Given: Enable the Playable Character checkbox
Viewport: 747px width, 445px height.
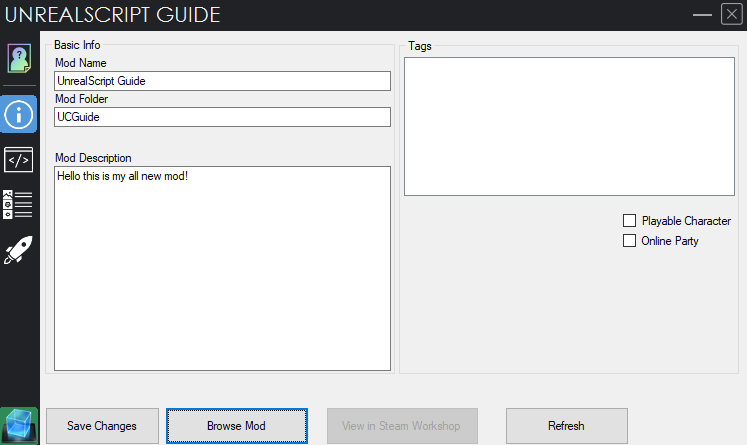Looking at the screenshot, I should [629, 221].
